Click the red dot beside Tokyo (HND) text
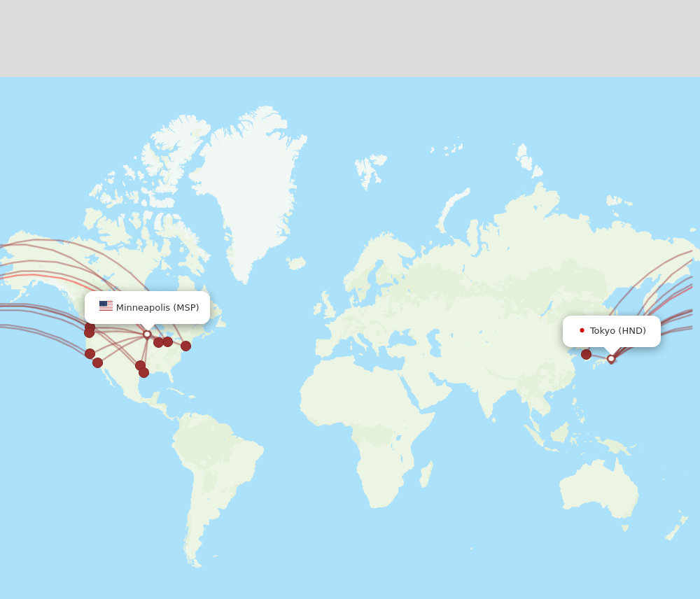Image resolution: width=700 pixels, height=599 pixels. [582, 330]
